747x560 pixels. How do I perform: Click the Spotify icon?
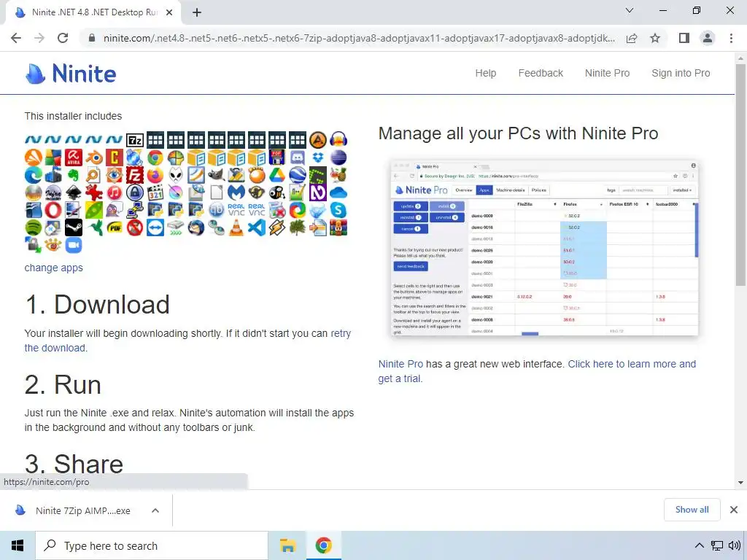tap(34, 227)
